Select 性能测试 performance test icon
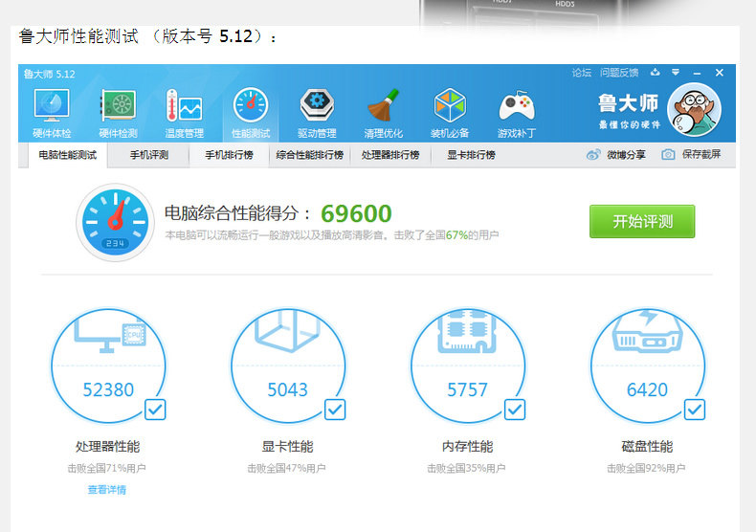Image resolution: width=756 pixels, height=532 pixels. click(251, 105)
